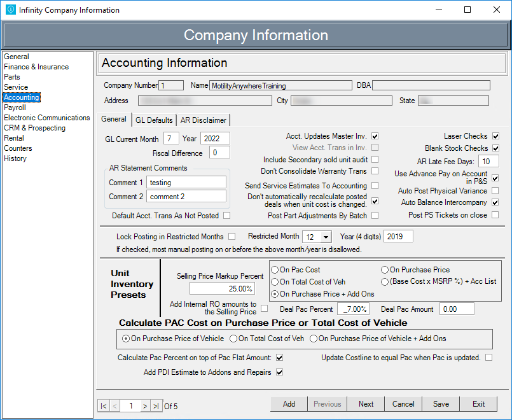Click the Company Number field
The image size is (512, 420).
(x=171, y=85)
